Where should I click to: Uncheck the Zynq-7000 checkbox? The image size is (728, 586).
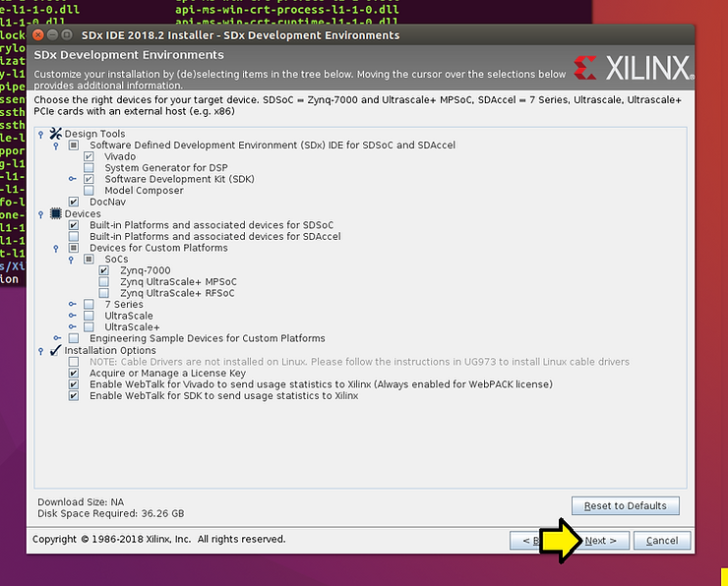coord(104,270)
